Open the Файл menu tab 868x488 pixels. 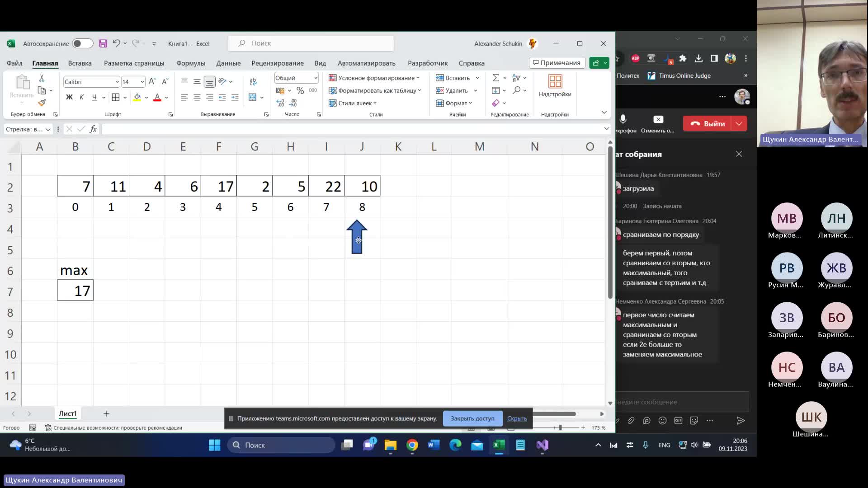point(14,63)
